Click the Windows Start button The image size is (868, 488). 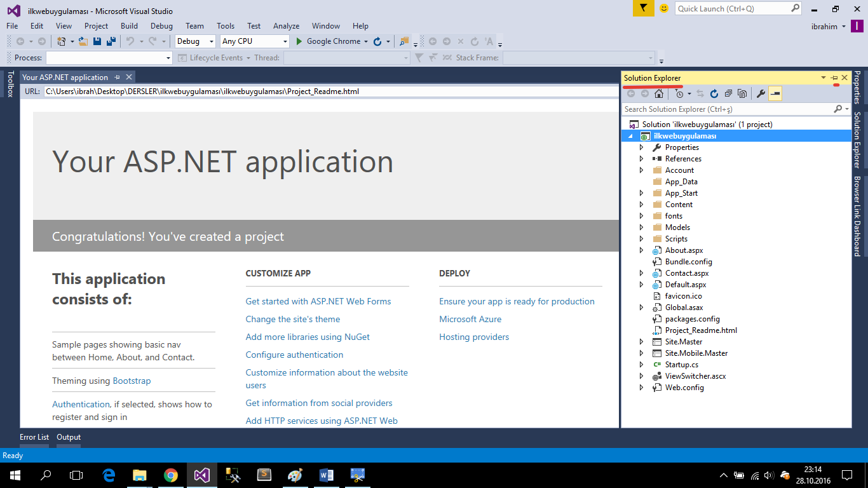[x=15, y=475]
